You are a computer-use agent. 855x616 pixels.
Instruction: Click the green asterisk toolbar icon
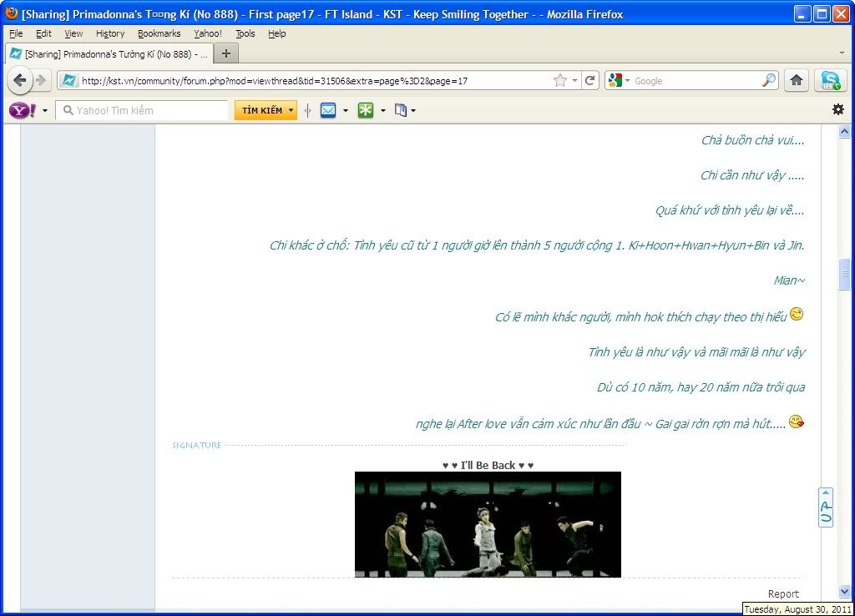(366, 111)
